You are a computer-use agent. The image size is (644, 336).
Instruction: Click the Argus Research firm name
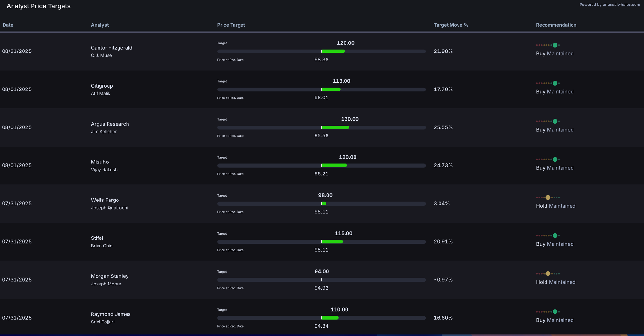pos(110,124)
